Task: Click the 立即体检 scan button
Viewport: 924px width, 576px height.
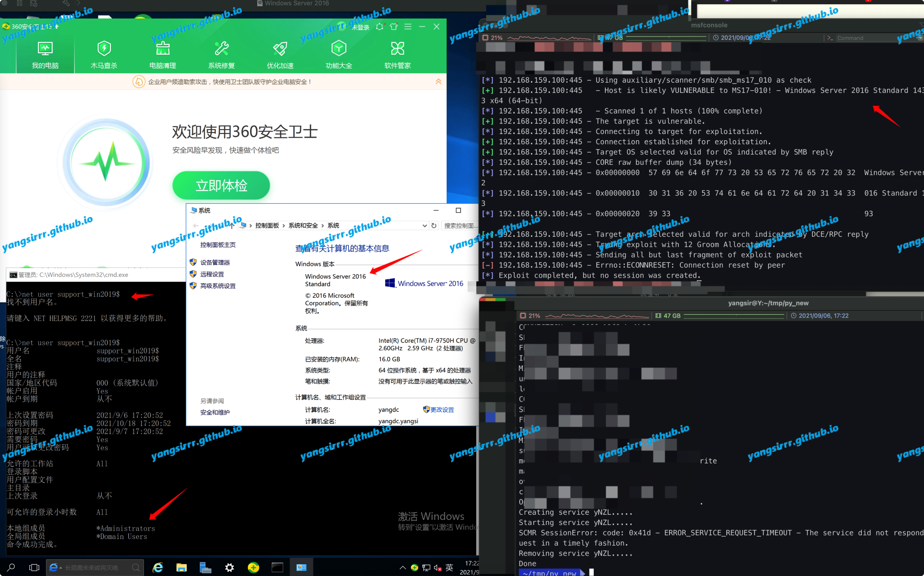Action: point(221,186)
